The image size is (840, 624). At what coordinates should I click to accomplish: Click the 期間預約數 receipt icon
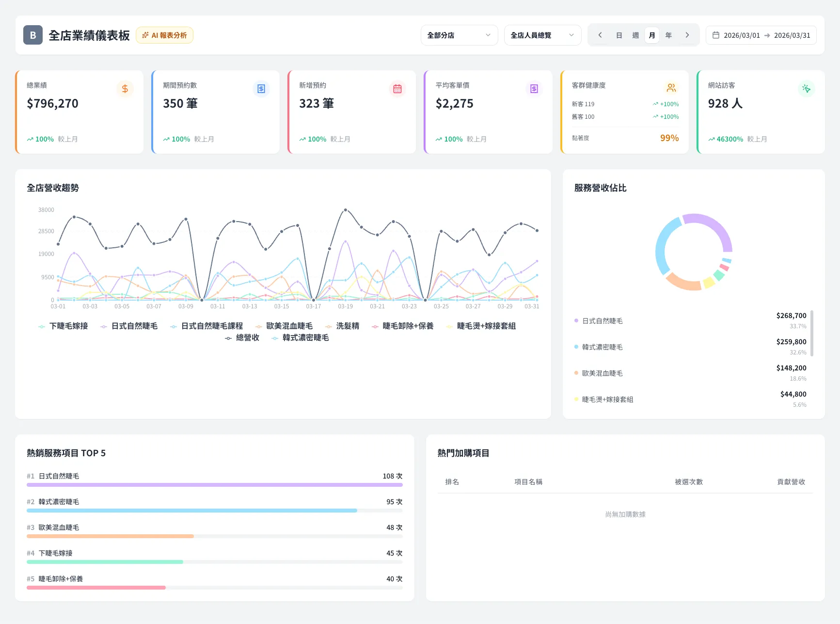(261, 89)
